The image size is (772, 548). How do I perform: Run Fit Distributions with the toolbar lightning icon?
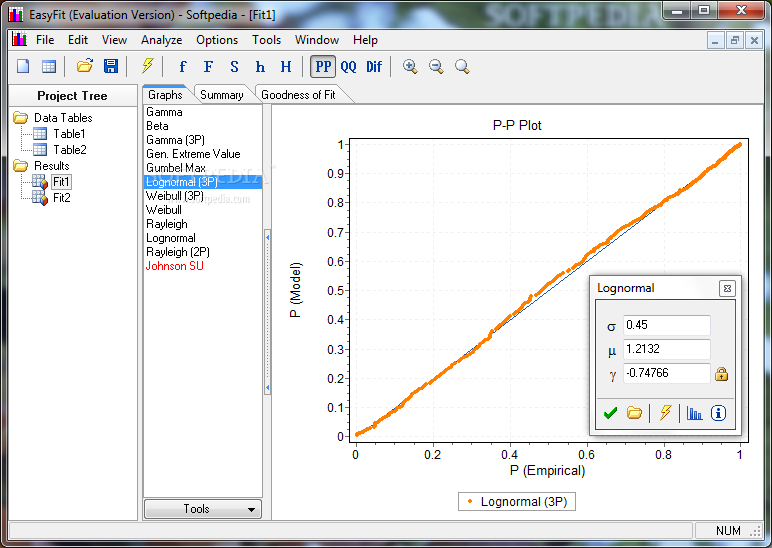pyautogui.click(x=147, y=66)
